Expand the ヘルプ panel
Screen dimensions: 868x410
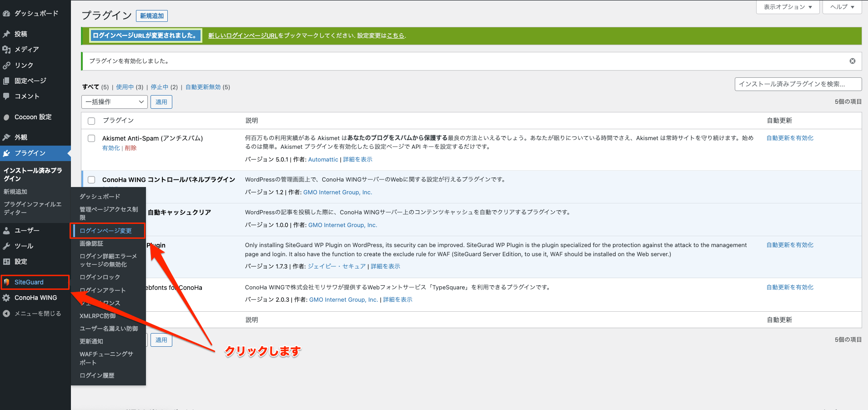point(842,7)
